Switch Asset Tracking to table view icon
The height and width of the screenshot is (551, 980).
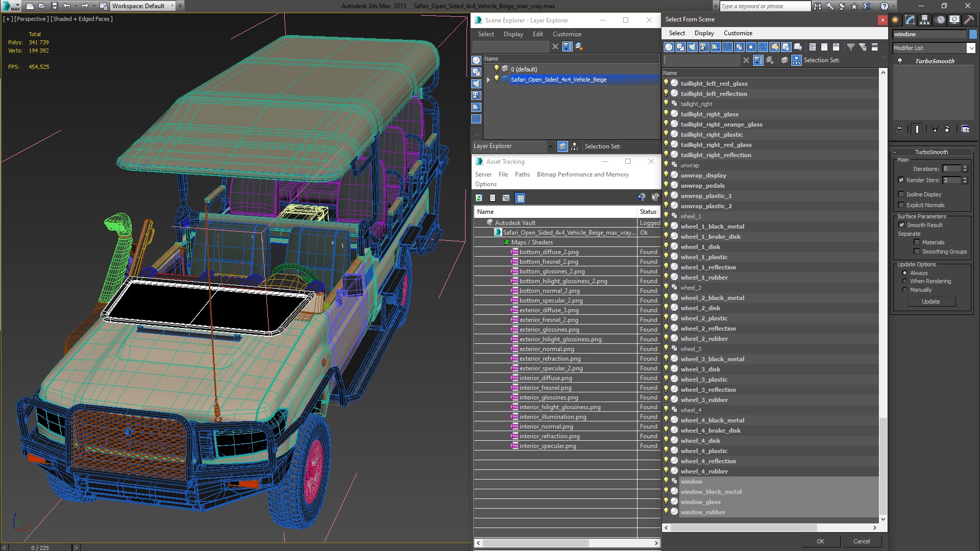(520, 198)
